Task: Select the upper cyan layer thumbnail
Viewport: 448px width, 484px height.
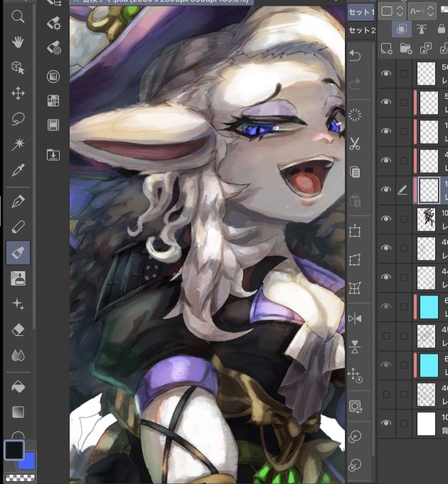Action: (x=429, y=307)
